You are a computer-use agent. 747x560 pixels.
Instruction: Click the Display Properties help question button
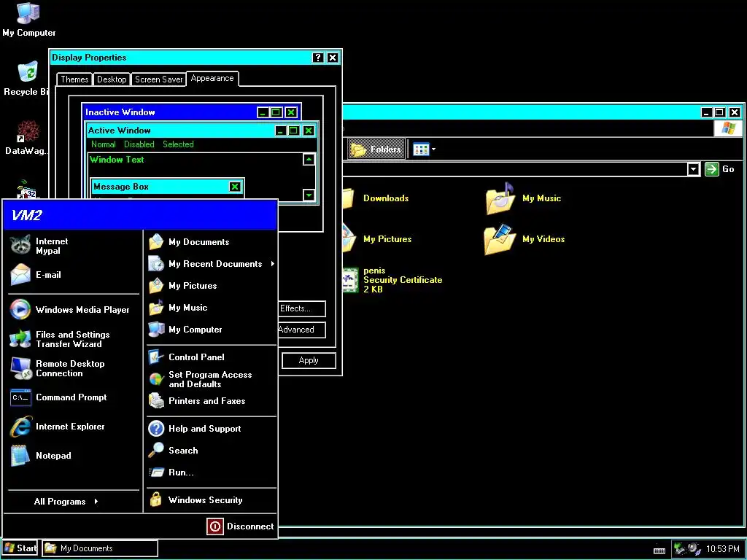[318, 58]
